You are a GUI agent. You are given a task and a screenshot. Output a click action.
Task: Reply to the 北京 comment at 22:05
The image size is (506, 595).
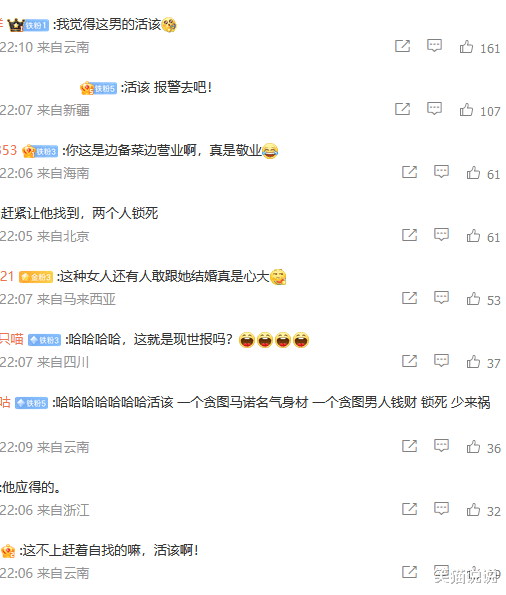tap(441, 235)
